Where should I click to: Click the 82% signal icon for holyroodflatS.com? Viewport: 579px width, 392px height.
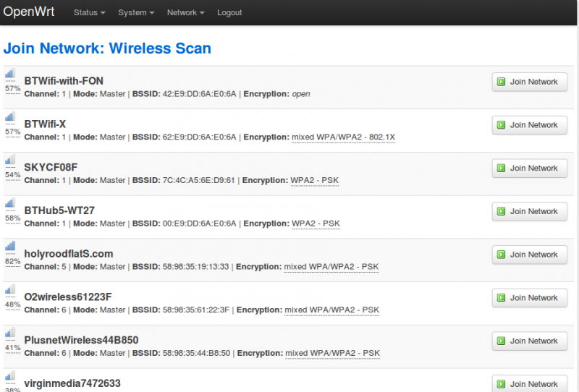(10, 247)
